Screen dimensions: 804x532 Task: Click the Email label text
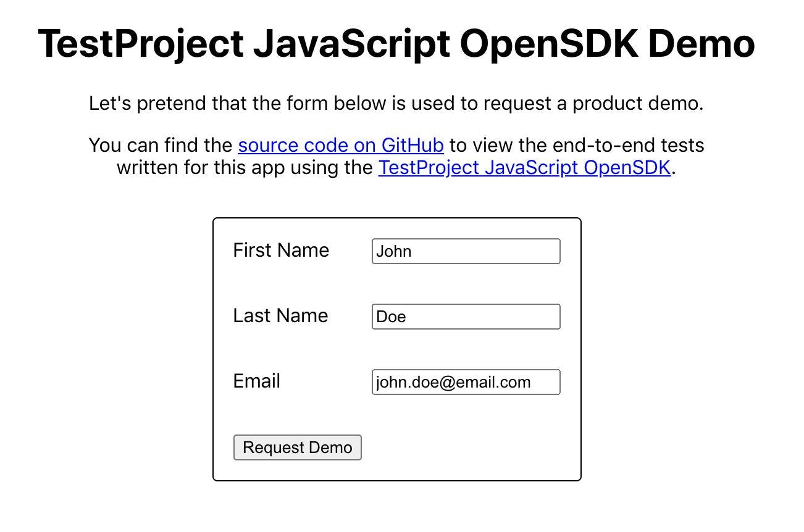coord(256,381)
